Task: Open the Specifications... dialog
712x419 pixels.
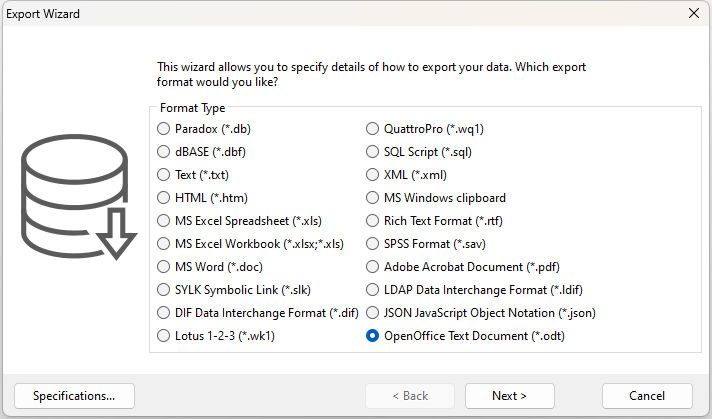Action: point(74,396)
